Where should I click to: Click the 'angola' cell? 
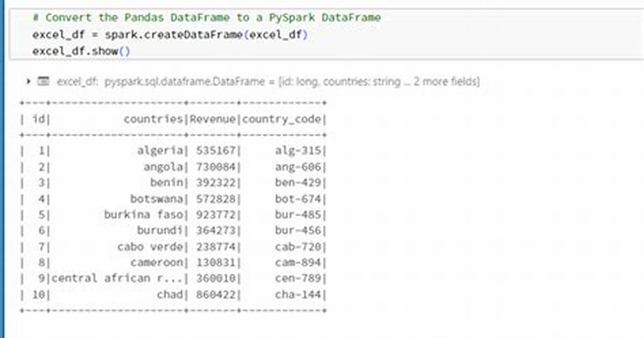tap(164, 167)
